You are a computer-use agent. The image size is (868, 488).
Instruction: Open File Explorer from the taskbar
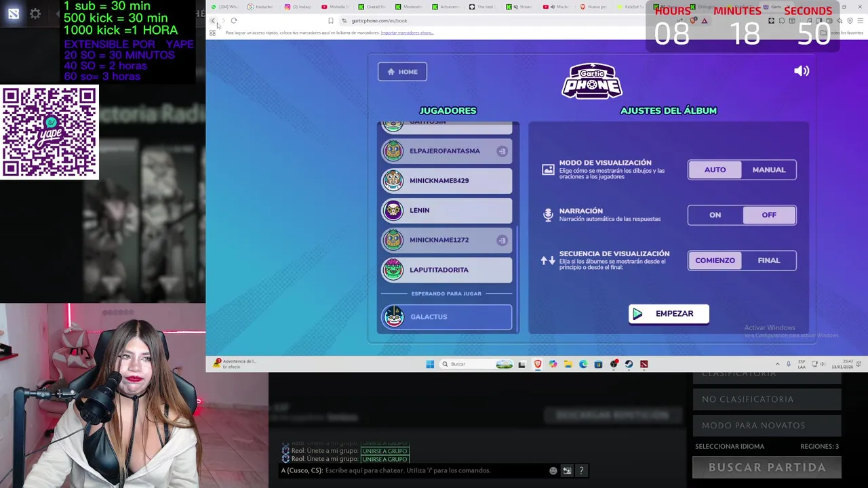tap(568, 365)
